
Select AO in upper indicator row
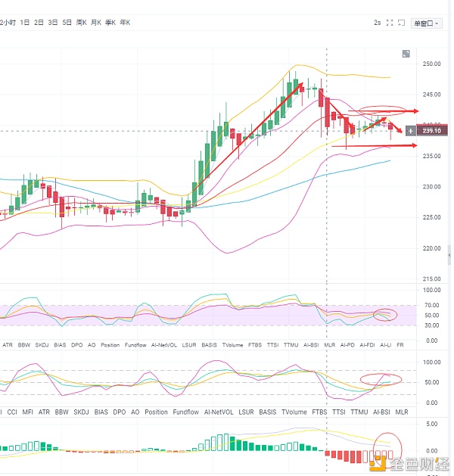point(92,345)
